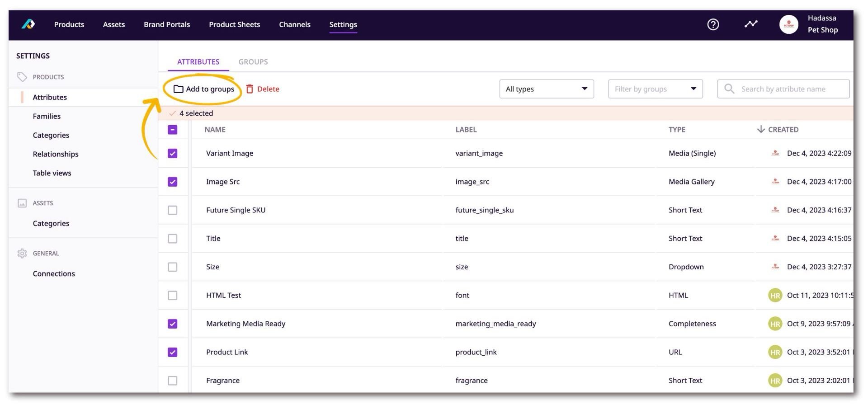Viewport: 868px width, 409px height.
Task: Open the help question mark icon
Action: (x=712, y=24)
